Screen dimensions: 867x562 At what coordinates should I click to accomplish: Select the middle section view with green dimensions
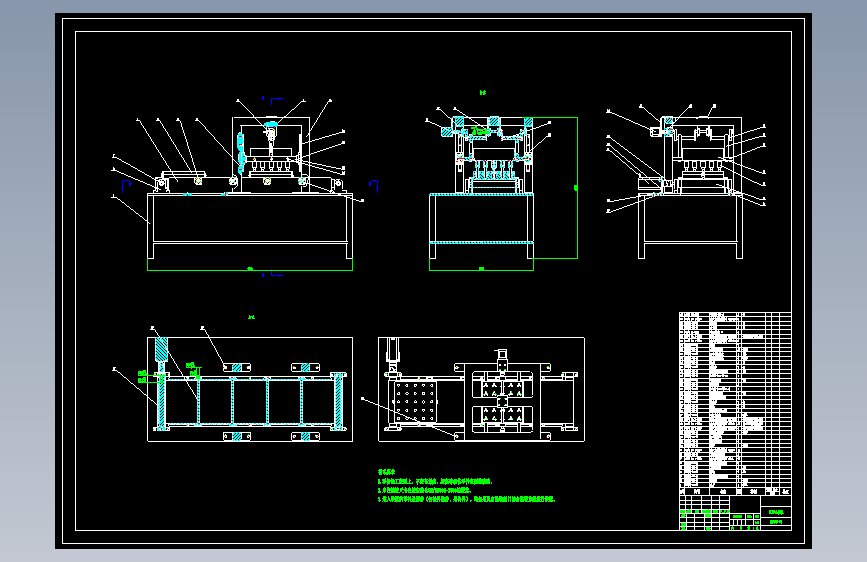point(502,181)
